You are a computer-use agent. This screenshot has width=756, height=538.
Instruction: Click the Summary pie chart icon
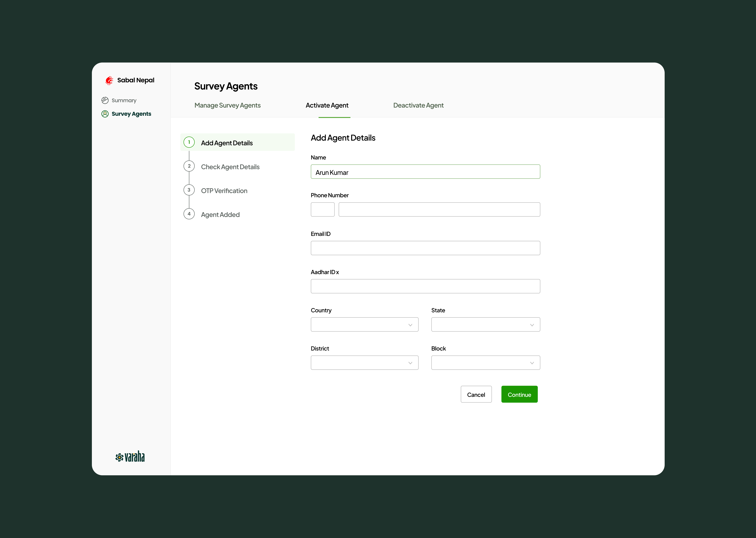point(105,100)
